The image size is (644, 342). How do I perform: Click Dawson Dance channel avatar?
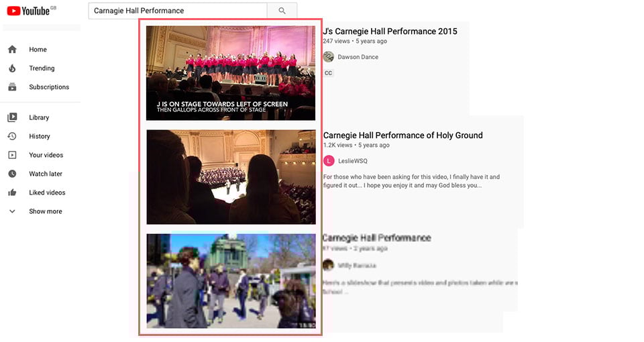point(329,56)
